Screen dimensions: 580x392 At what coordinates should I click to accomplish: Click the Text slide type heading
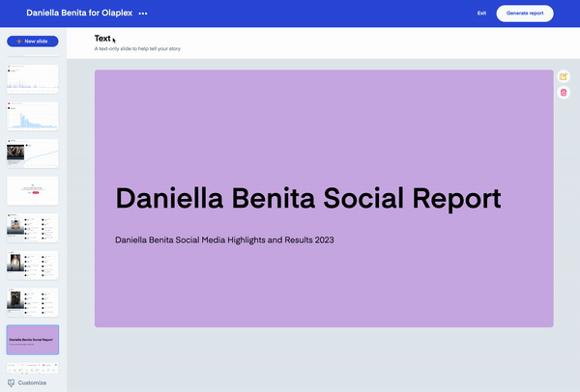(102, 39)
